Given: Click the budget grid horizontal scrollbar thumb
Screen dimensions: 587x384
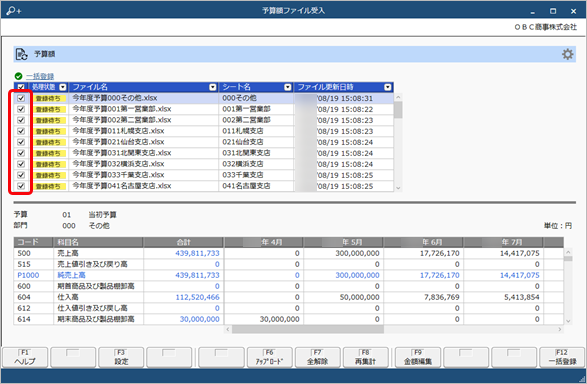Looking at the screenshot, I should click(x=308, y=329).
